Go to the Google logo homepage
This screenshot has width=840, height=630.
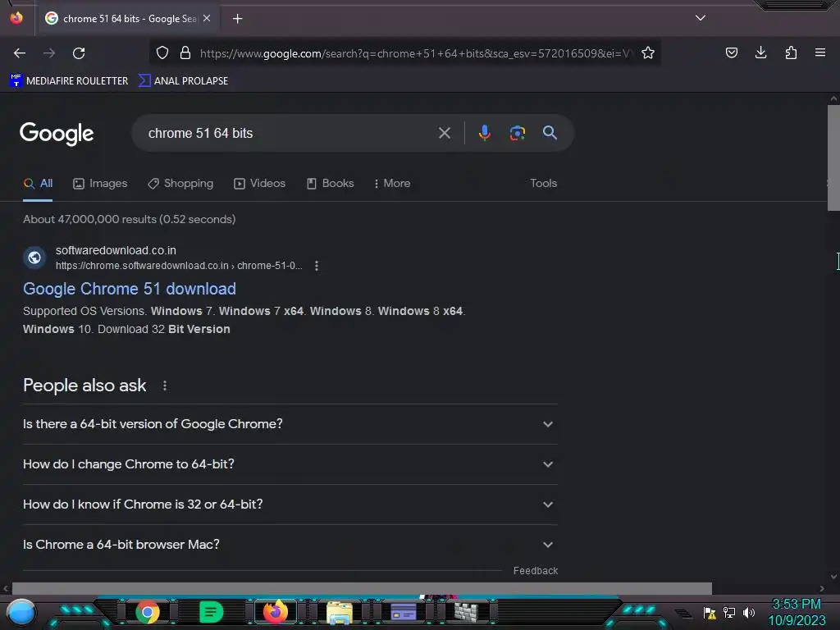coord(57,134)
